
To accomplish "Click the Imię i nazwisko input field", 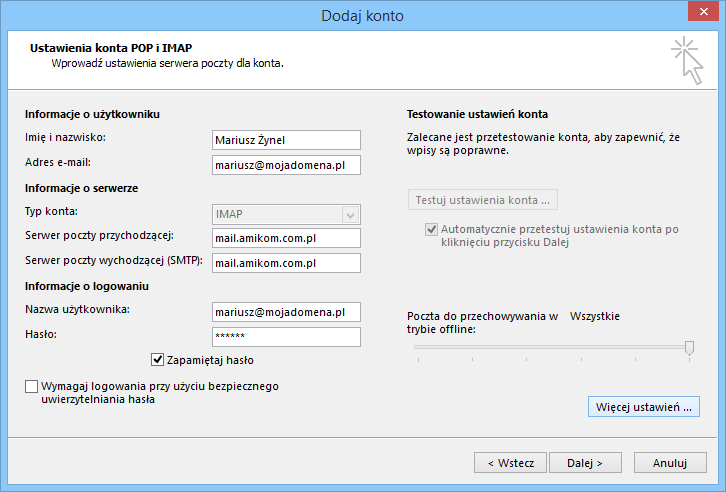I will point(286,140).
